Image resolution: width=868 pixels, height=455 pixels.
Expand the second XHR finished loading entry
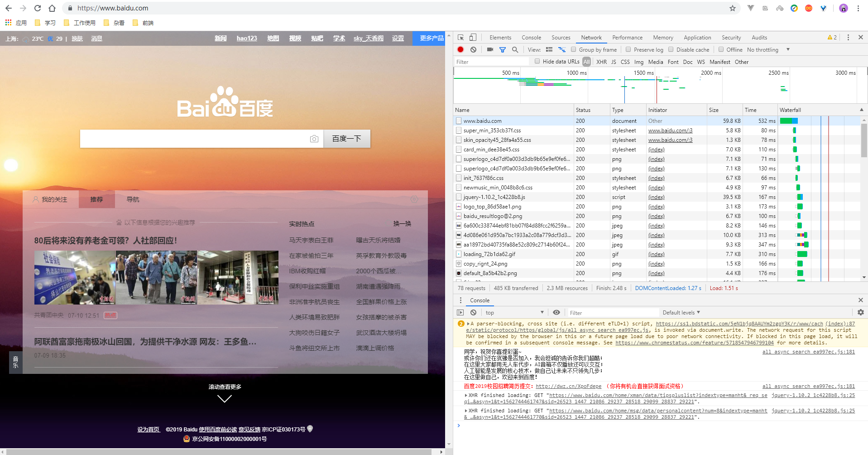point(466,411)
